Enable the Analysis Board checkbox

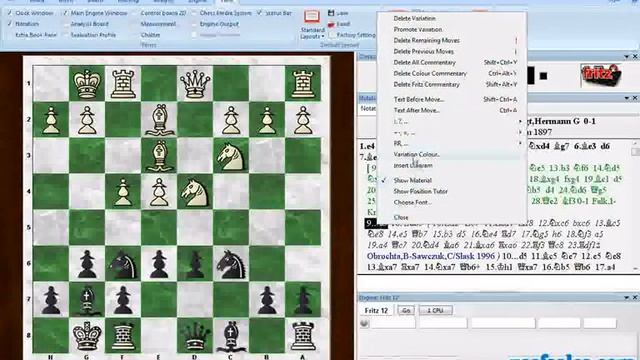click(65, 24)
